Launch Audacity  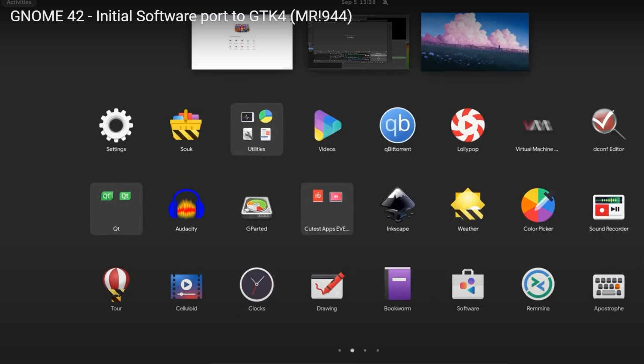coord(186,209)
